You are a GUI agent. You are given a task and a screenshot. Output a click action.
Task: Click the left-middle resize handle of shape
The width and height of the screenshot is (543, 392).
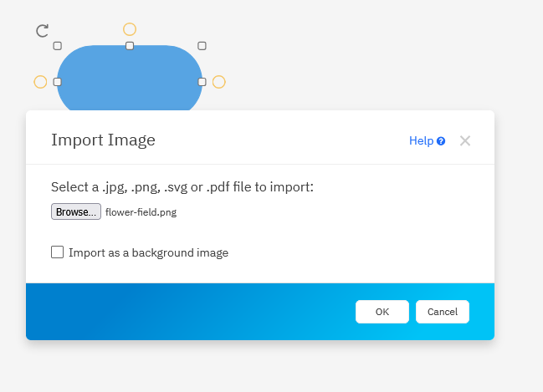point(58,82)
